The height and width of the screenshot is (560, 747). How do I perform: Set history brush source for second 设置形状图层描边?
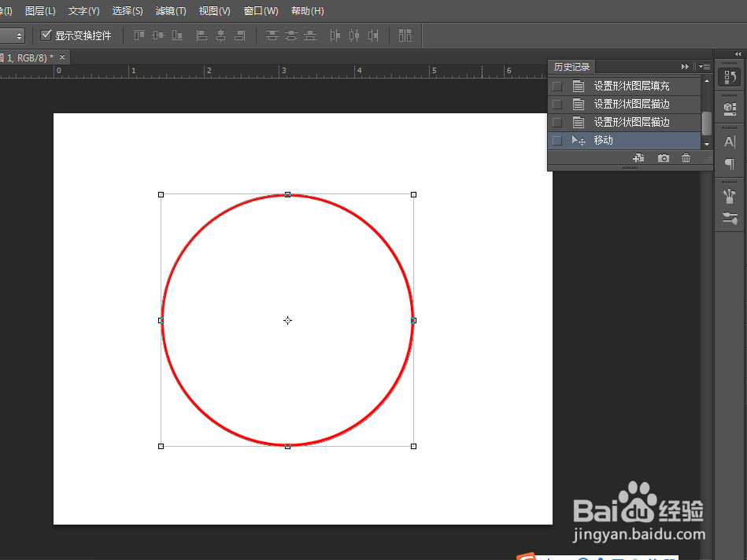click(557, 123)
